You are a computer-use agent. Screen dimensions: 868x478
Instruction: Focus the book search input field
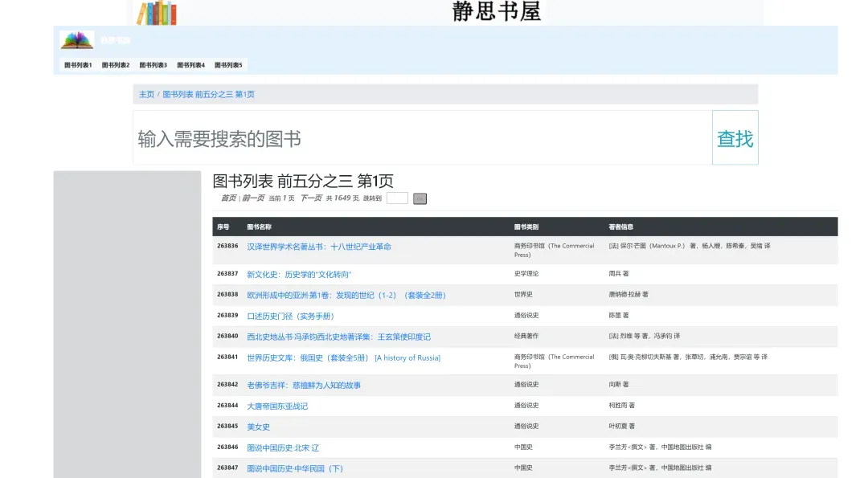click(x=422, y=138)
